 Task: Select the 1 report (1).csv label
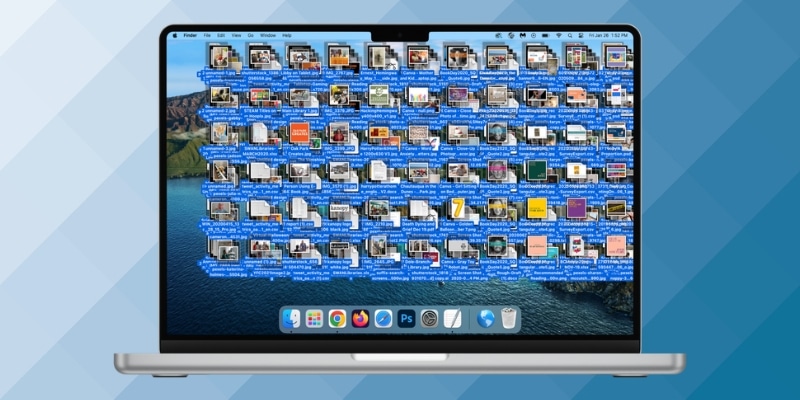tap(299, 224)
